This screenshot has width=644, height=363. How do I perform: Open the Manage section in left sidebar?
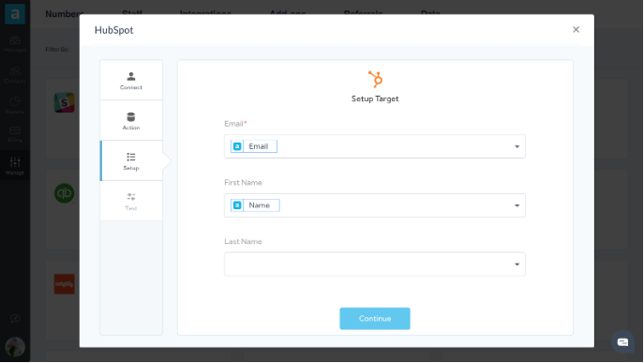click(15, 166)
